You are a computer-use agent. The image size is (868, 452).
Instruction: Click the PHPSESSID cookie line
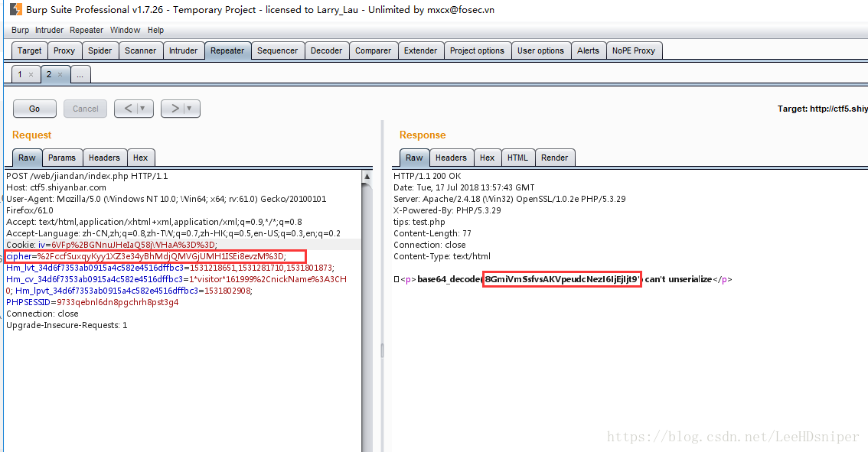93,302
